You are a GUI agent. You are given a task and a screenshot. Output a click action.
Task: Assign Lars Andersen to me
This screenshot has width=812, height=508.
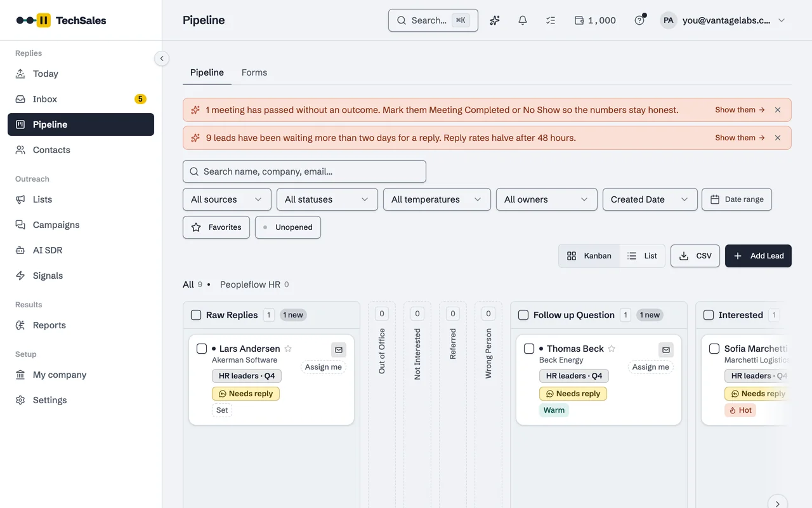pos(324,367)
